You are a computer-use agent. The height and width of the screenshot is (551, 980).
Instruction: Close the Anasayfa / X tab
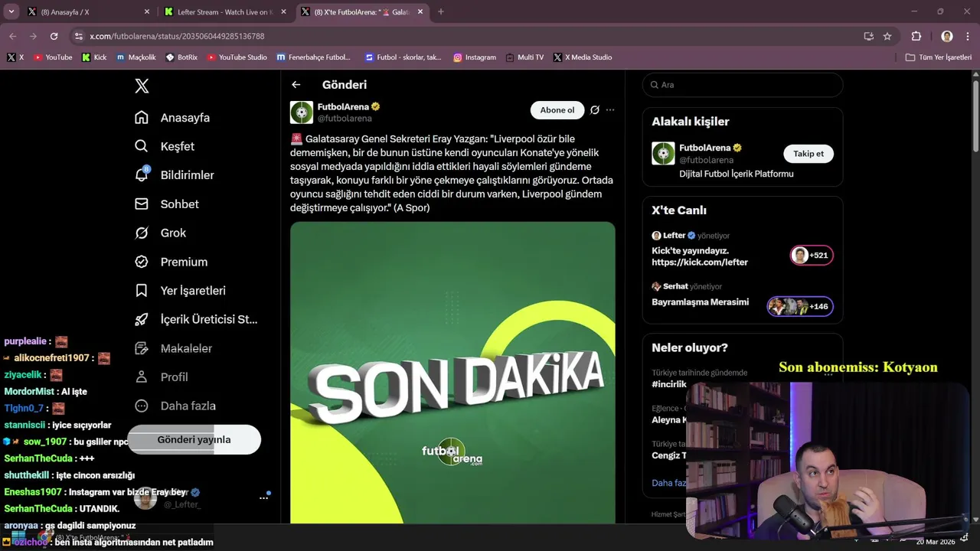147,12
